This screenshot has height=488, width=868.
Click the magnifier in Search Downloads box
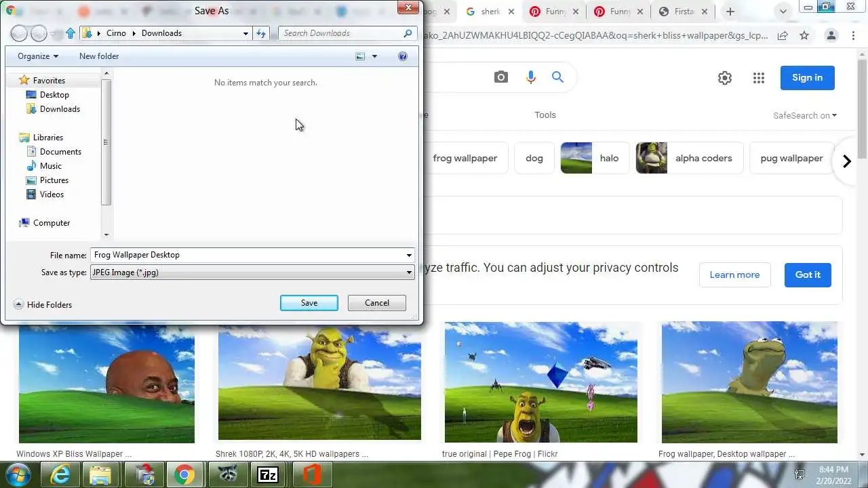[408, 33]
